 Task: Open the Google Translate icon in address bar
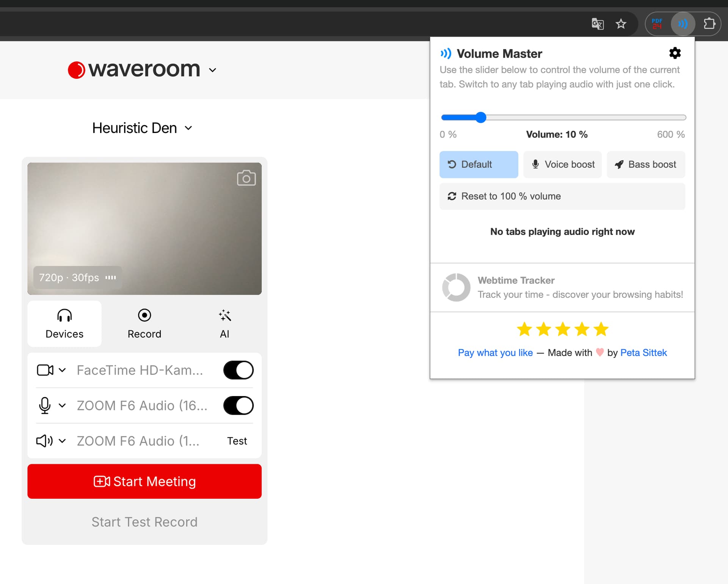click(x=598, y=24)
